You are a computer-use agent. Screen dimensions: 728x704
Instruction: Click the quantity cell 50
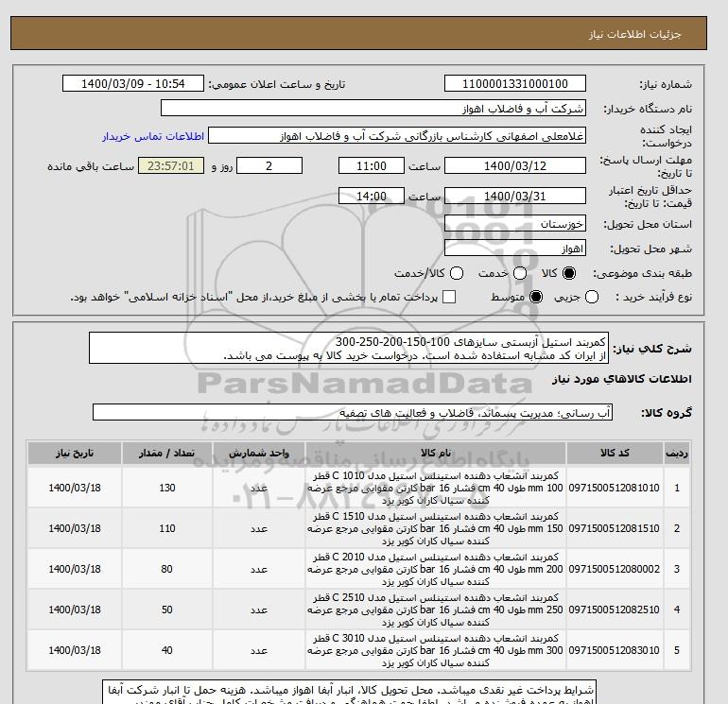tap(167, 610)
